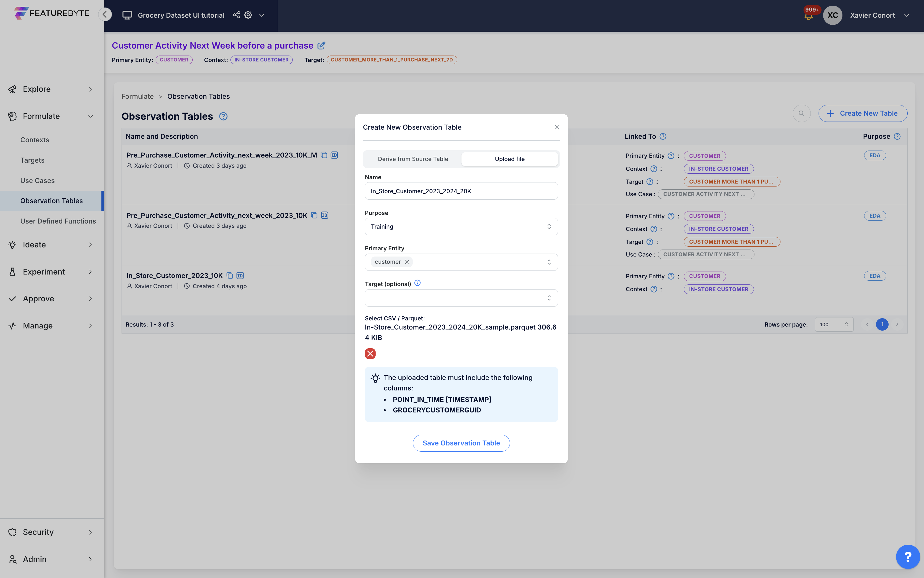Close the Create New Observation Table dialog

[557, 127]
